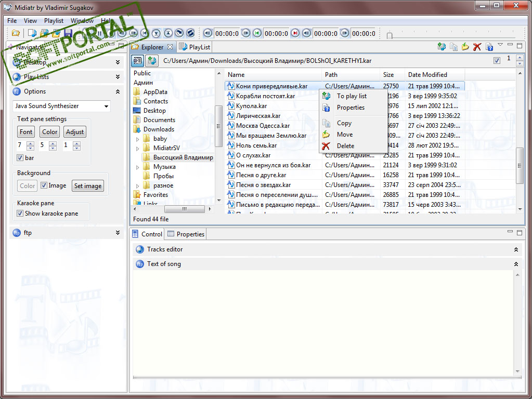Expand the baby folder tree node
532x399 pixels.
[137, 139]
